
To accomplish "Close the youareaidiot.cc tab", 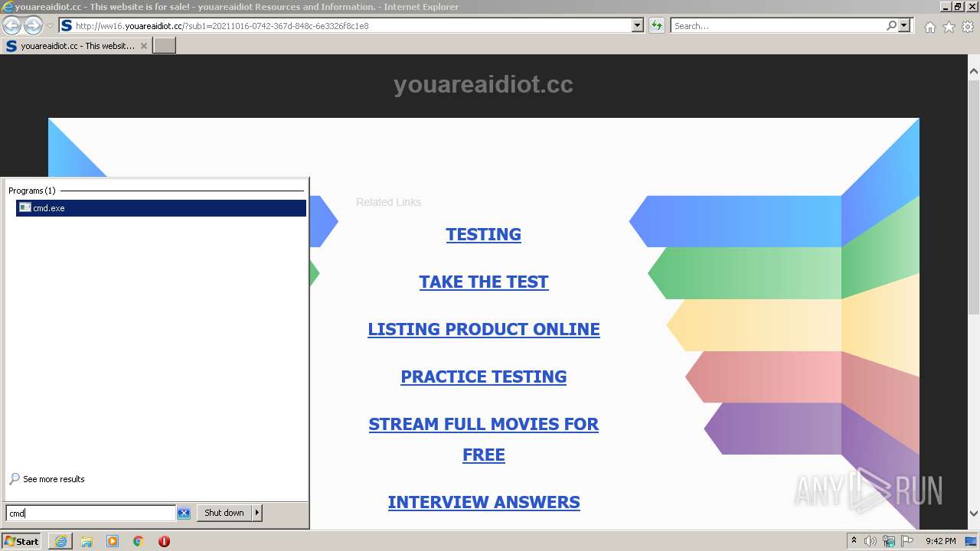I will (x=143, y=46).
